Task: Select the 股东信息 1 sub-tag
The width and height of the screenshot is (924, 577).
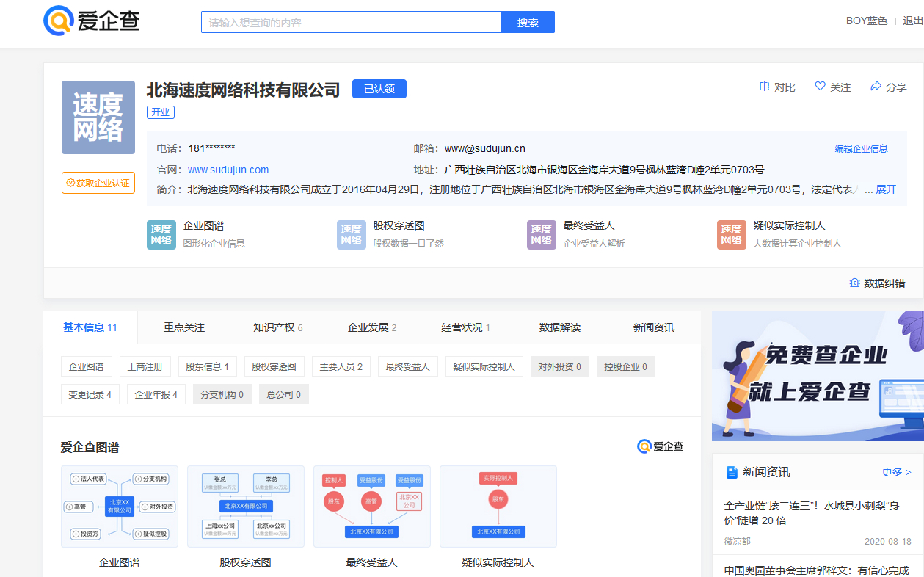Action: click(208, 366)
